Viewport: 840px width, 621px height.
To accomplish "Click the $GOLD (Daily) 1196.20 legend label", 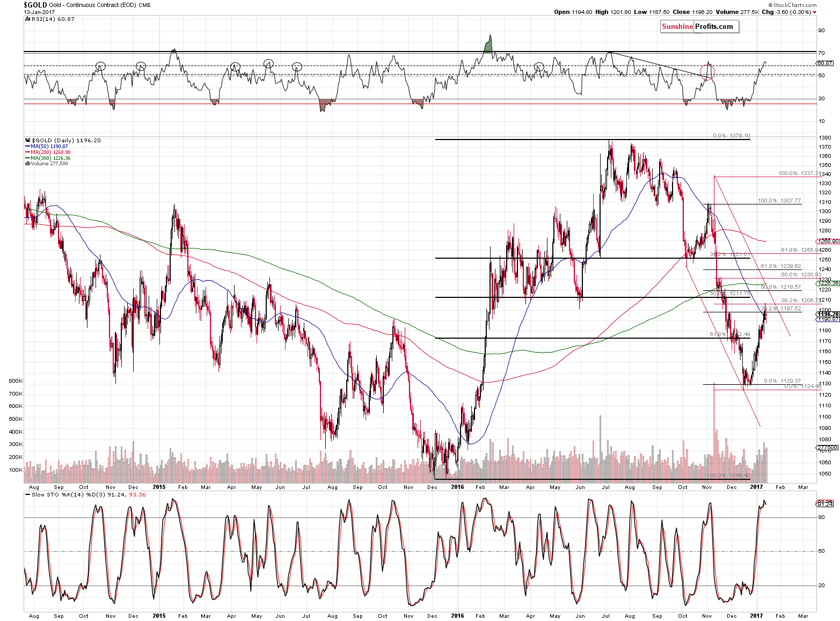I will pyautogui.click(x=66, y=140).
